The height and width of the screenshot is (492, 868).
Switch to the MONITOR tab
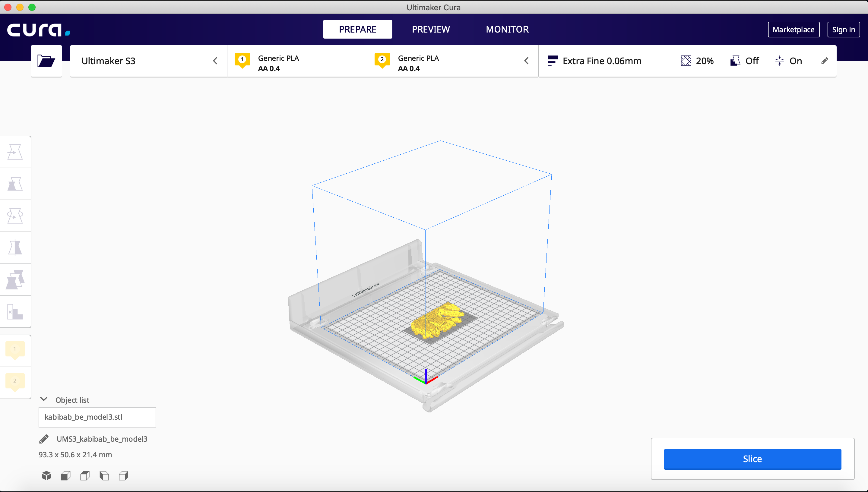[507, 30]
